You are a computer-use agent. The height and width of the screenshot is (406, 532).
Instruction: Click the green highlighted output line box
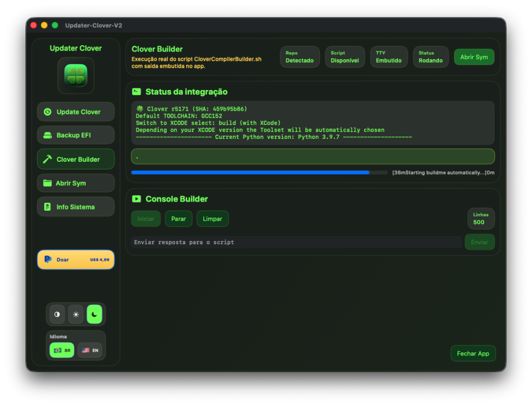click(x=313, y=156)
